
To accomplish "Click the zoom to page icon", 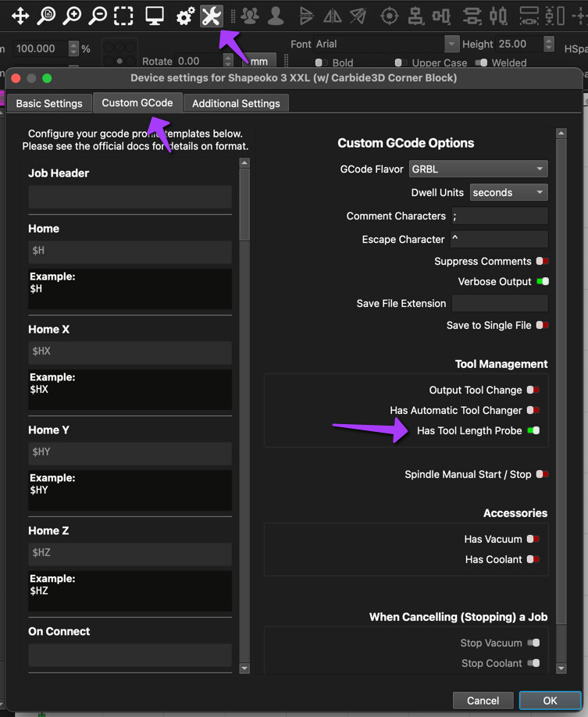I will (46, 16).
